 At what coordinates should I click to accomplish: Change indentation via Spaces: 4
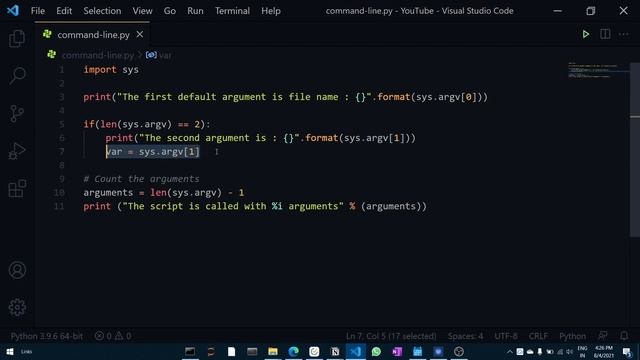point(465,336)
